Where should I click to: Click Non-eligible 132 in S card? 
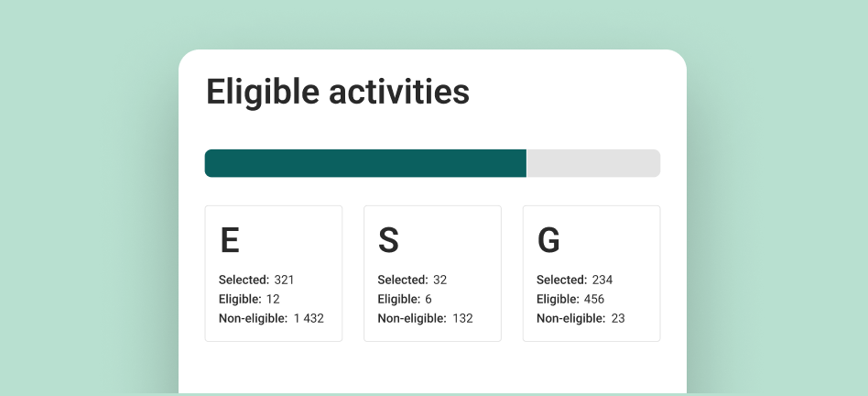[x=427, y=318]
